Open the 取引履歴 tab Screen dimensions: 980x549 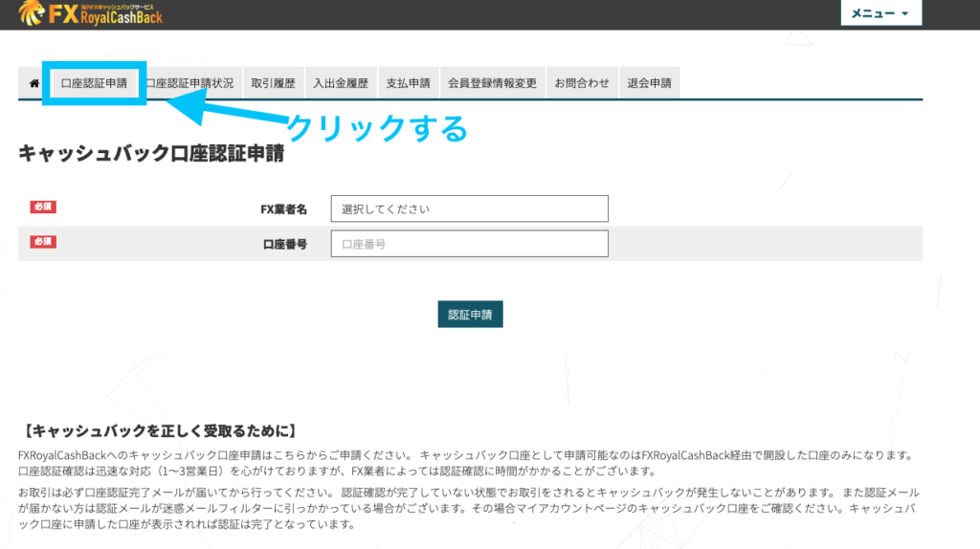[273, 83]
